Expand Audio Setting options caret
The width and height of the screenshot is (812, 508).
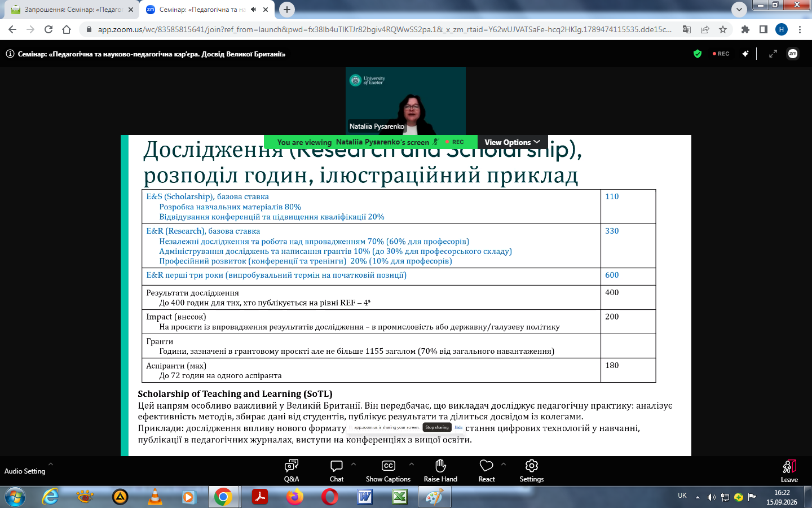(51, 464)
